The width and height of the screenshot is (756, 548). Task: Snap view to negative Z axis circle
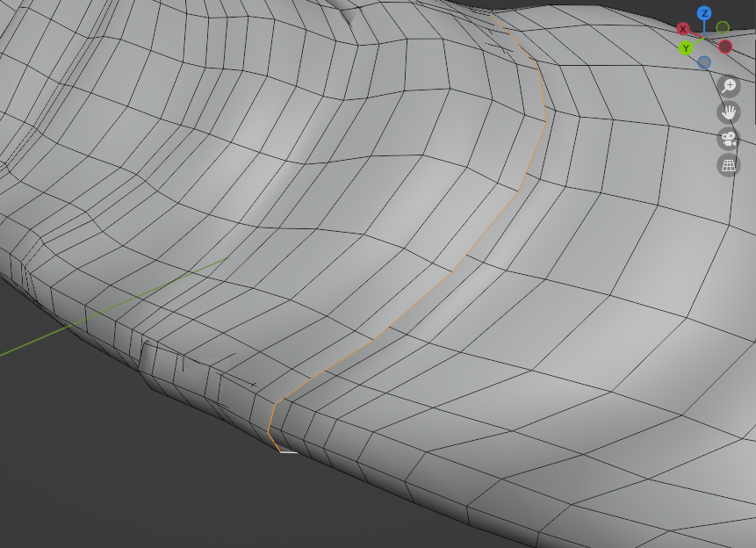704,62
